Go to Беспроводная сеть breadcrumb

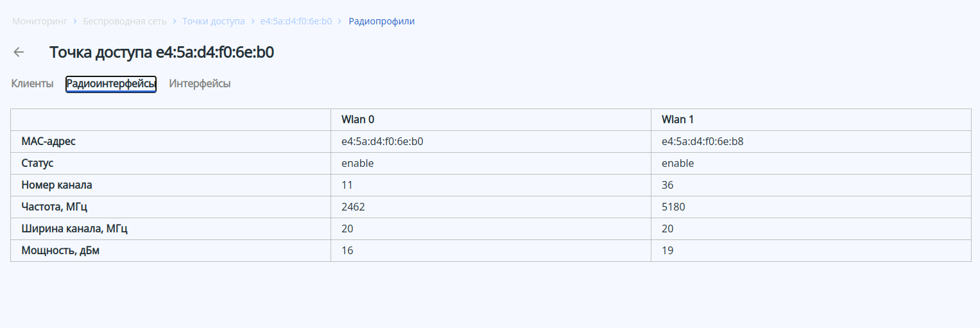(125, 21)
